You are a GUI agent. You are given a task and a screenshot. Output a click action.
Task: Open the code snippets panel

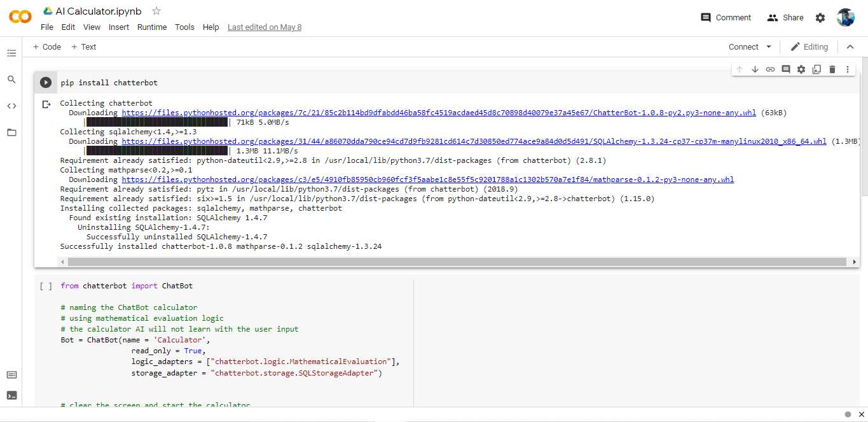pyautogui.click(x=11, y=106)
